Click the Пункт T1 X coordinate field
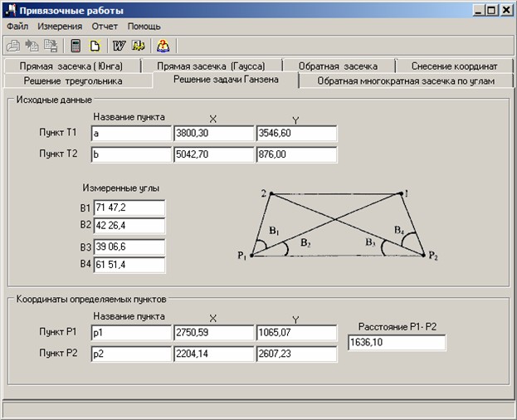Image resolution: width=517 pixels, height=420 pixels. pyautogui.click(x=213, y=134)
